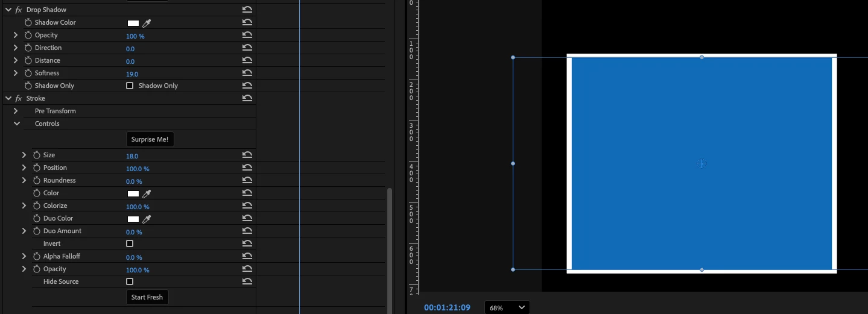Click the Start Fresh button

tap(147, 297)
